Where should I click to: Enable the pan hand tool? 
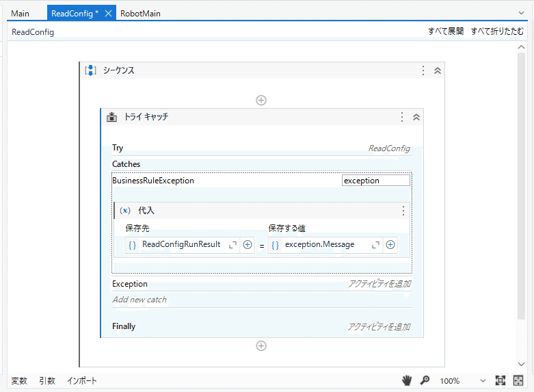[x=407, y=380]
